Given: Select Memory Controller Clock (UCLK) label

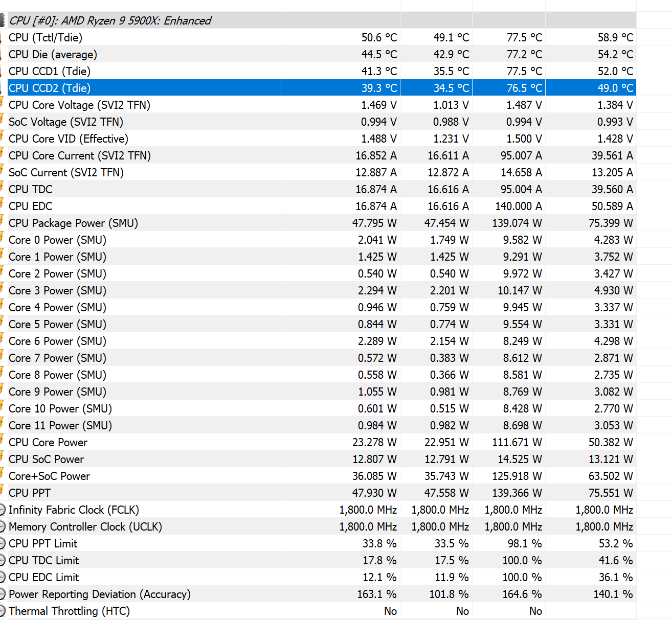Looking at the screenshot, I should (x=85, y=526).
